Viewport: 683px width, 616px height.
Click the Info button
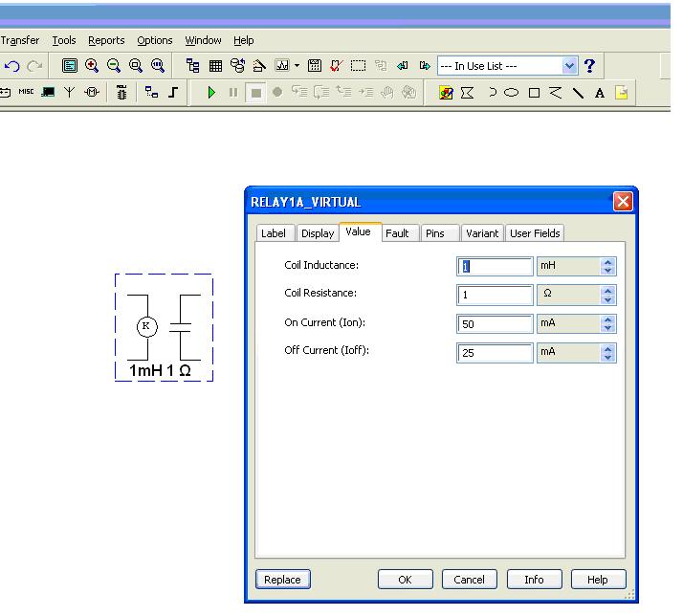[x=534, y=580]
